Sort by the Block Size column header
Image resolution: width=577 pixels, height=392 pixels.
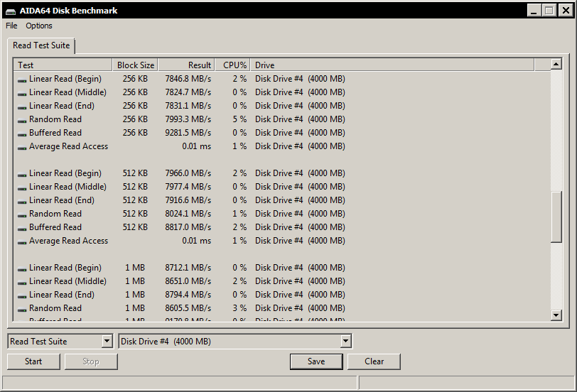pyautogui.click(x=134, y=65)
